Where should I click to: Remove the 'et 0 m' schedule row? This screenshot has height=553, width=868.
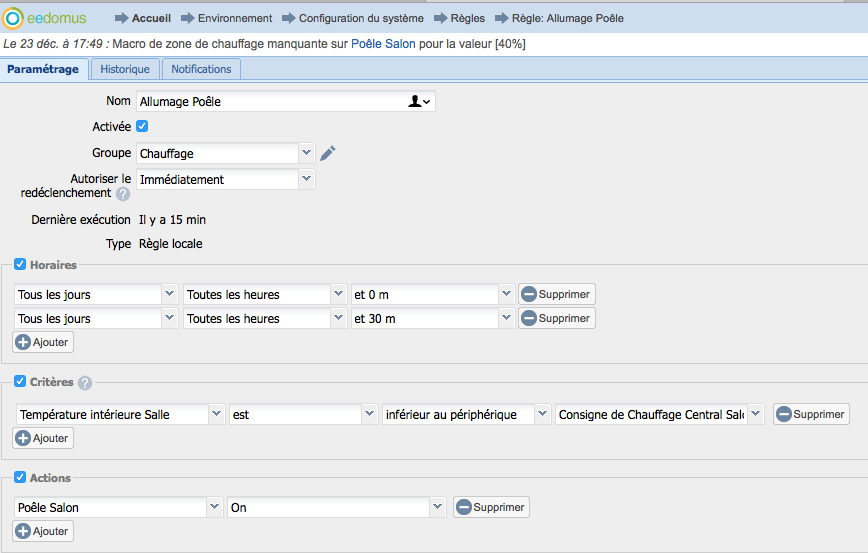point(556,294)
